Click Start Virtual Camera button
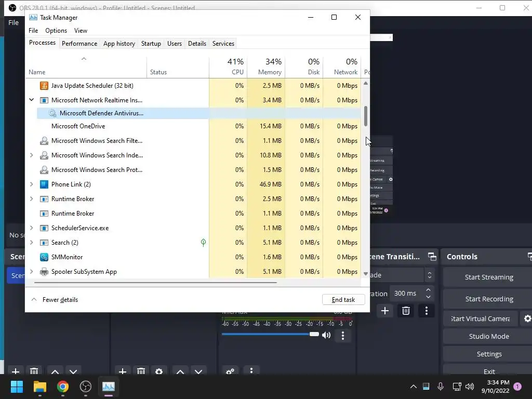532x399 pixels. 481,318
